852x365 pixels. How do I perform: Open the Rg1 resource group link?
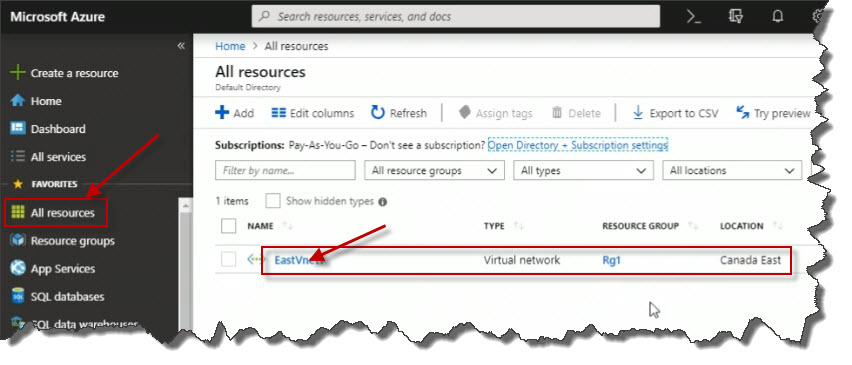(x=611, y=260)
